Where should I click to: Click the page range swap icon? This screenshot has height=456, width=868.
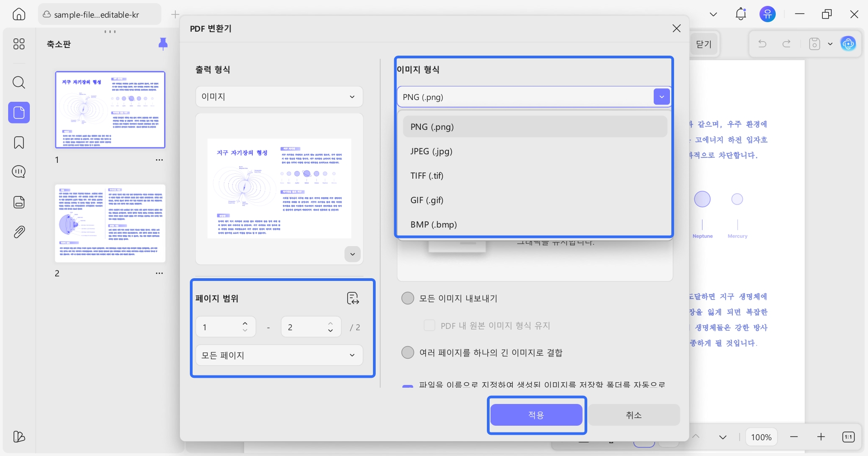353,299
